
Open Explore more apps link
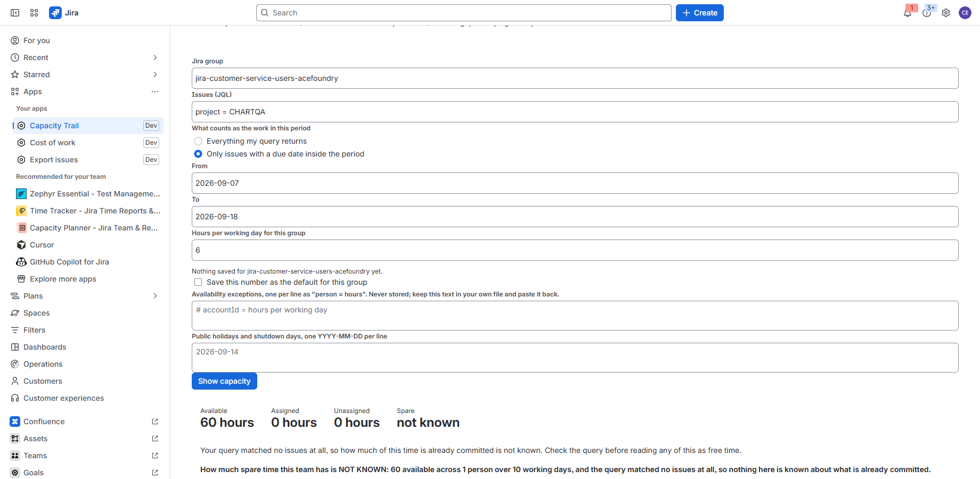click(x=88, y=279)
